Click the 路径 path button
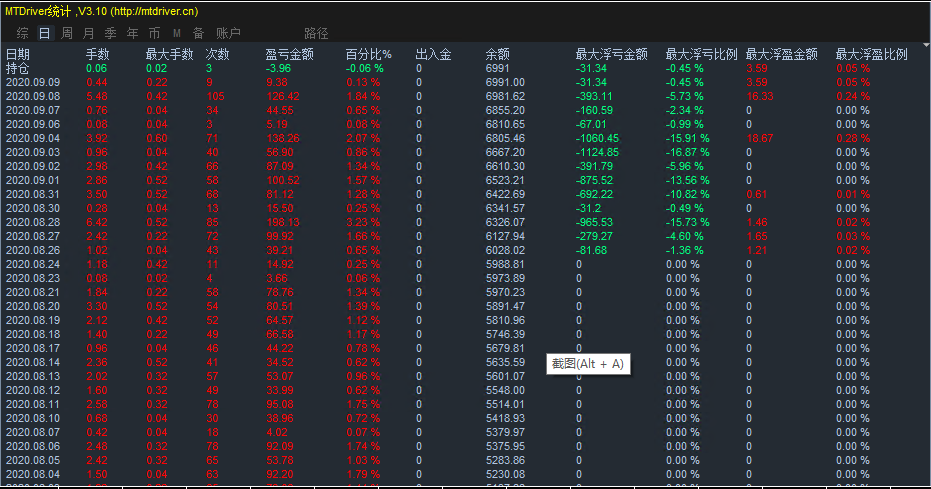The image size is (931, 489). coord(316,33)
